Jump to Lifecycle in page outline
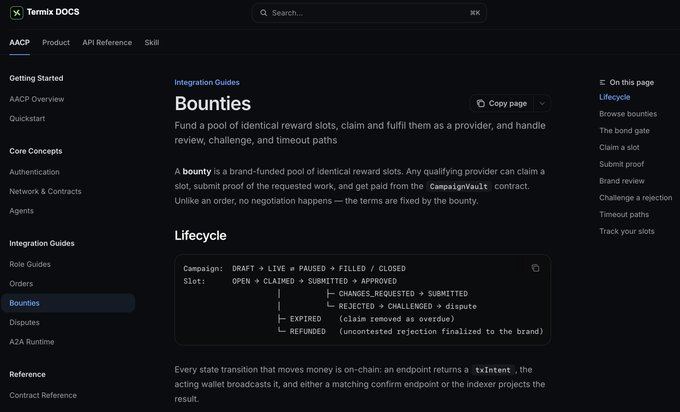Image resolution: width=680 pixels, height=412 pixels. (615, 97)
